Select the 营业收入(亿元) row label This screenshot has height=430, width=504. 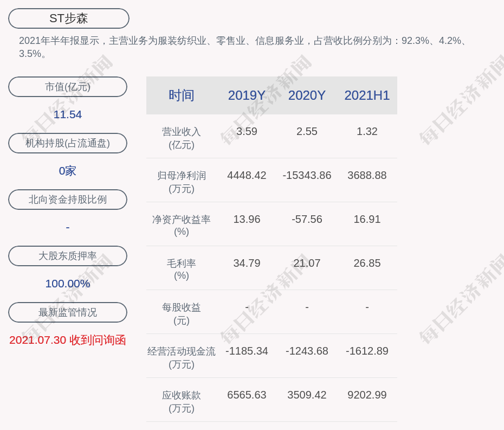pyautogui.click(x=182, y=138)
